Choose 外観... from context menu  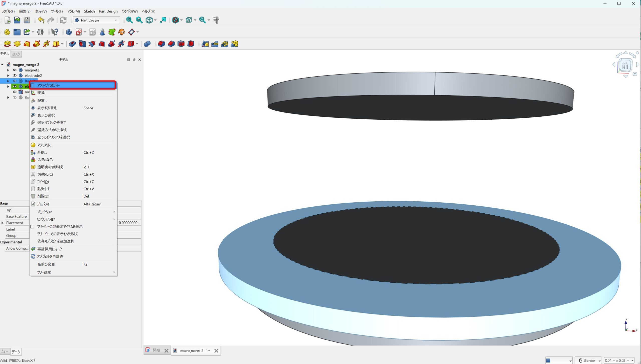tap(73, 152)
